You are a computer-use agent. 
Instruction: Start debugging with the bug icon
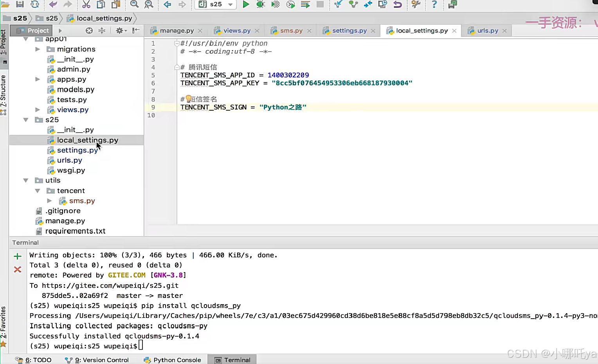261,4
